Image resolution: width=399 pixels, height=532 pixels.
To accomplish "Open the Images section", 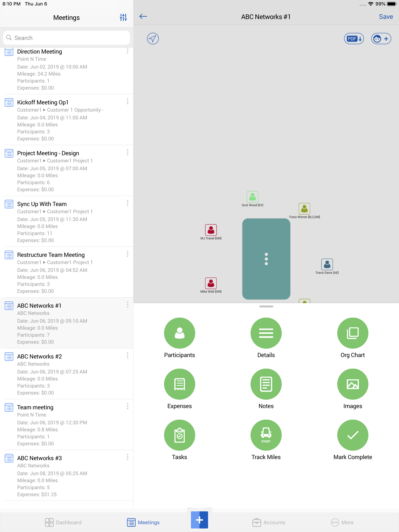I will coord(352,384).
